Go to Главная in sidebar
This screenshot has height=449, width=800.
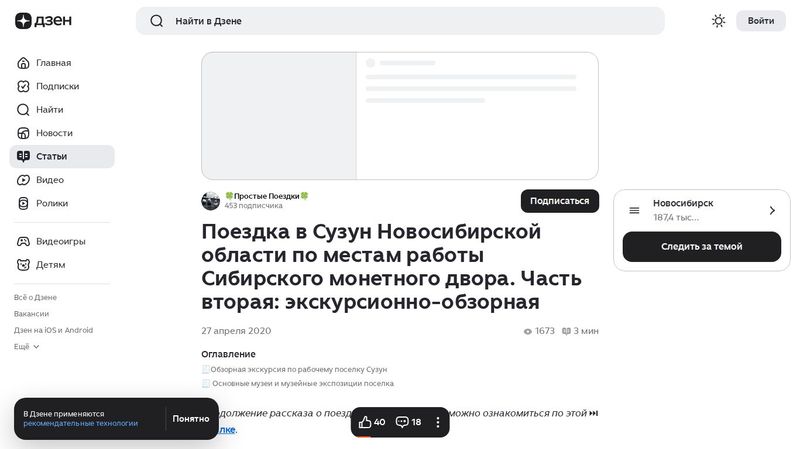click(53, 63)
